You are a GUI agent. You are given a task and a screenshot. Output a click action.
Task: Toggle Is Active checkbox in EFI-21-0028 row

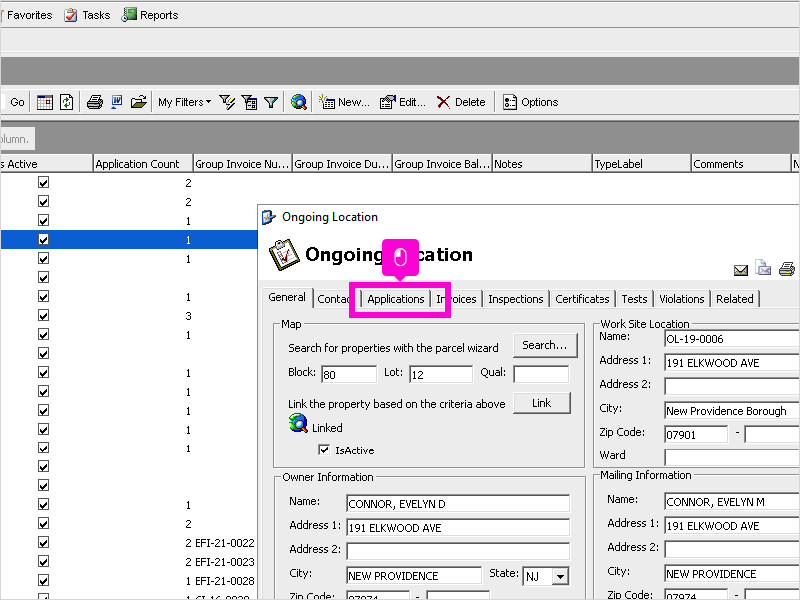pyautogui.click(x=43, y=580)
